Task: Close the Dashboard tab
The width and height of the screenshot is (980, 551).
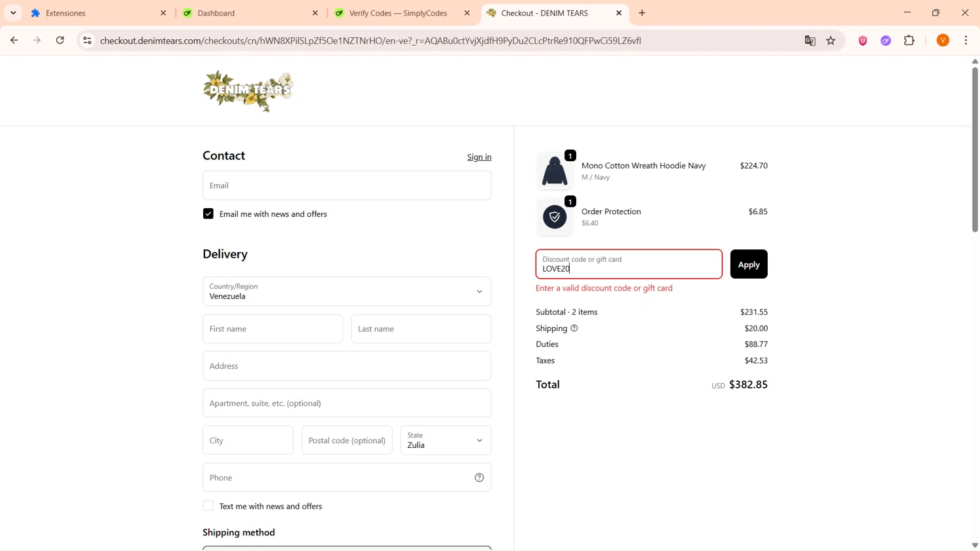Action: (315, 13)
